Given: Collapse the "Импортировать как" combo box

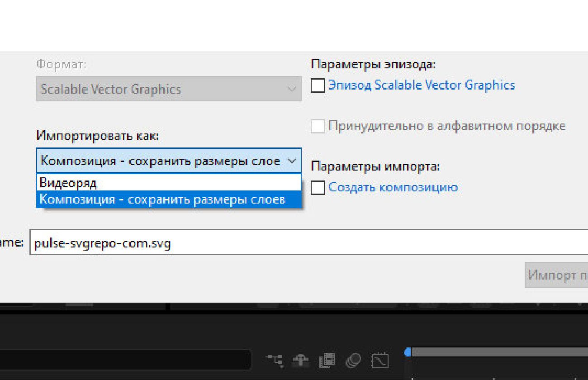Looking at the screenshot, I should tap(169, 161).
